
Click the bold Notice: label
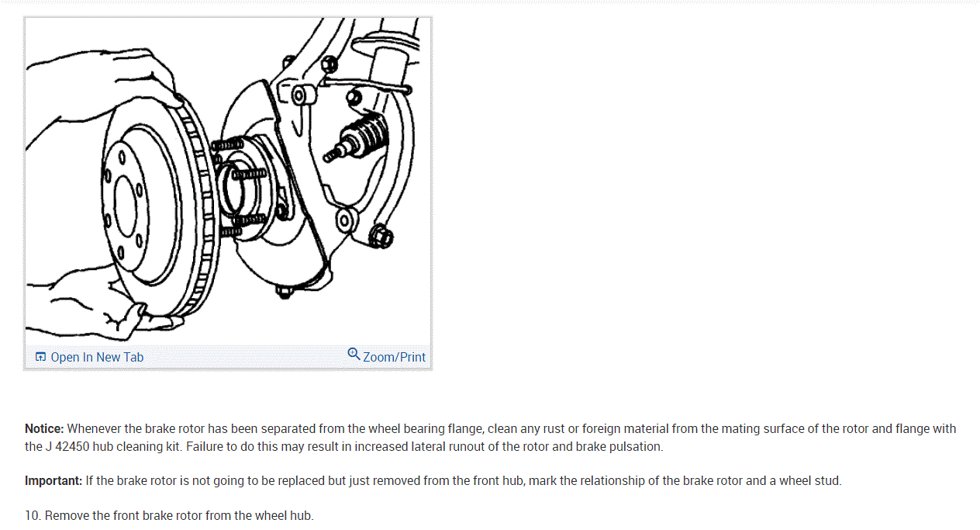pyautogui.click(x=45, y=428)
